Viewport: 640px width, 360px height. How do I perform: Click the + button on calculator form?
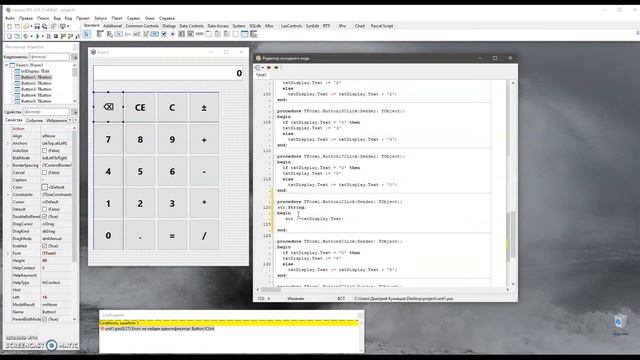click(x=204, y=140)
